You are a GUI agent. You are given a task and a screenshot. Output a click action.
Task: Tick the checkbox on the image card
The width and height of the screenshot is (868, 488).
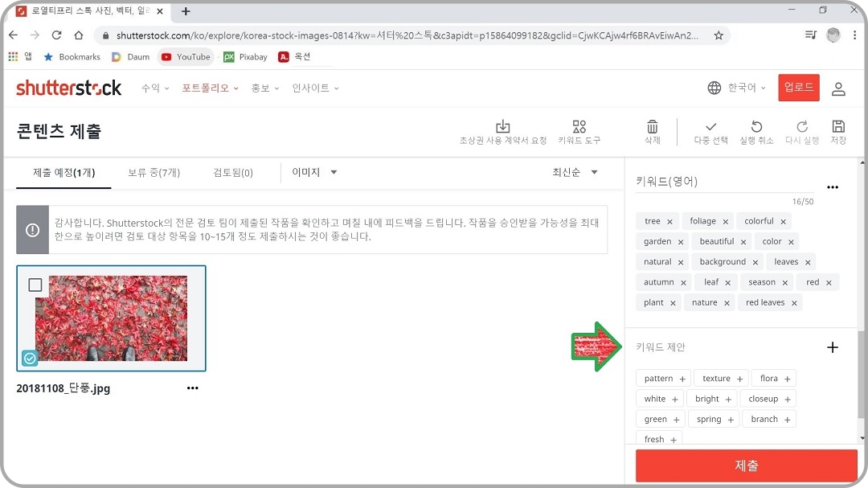[x=35, y=285]
